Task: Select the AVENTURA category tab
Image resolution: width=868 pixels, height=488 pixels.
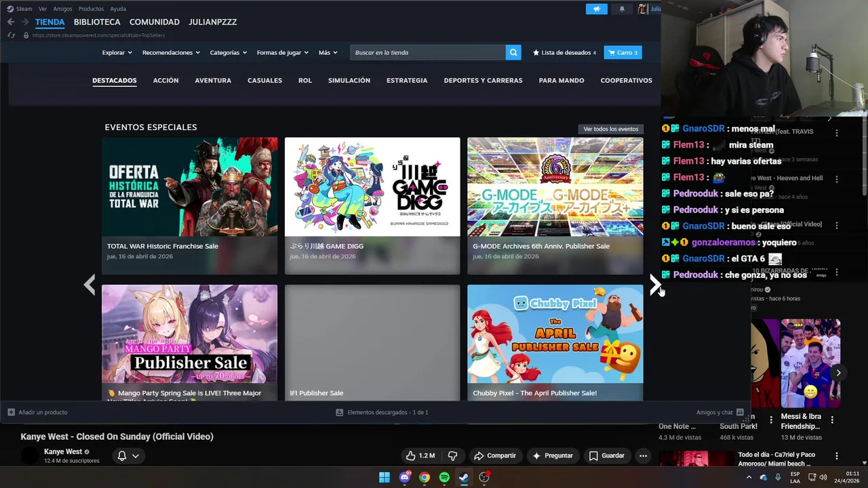Action: click(x=213, y=80)
